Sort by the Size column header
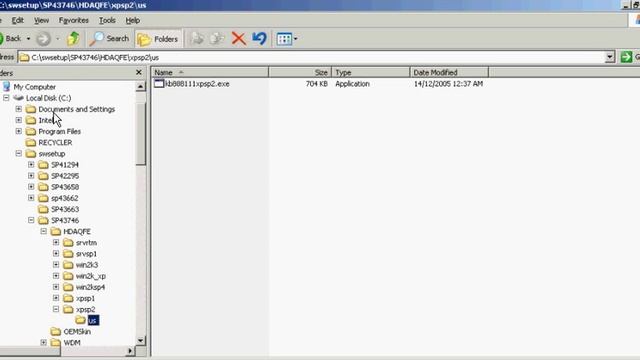 pos(300,72)
